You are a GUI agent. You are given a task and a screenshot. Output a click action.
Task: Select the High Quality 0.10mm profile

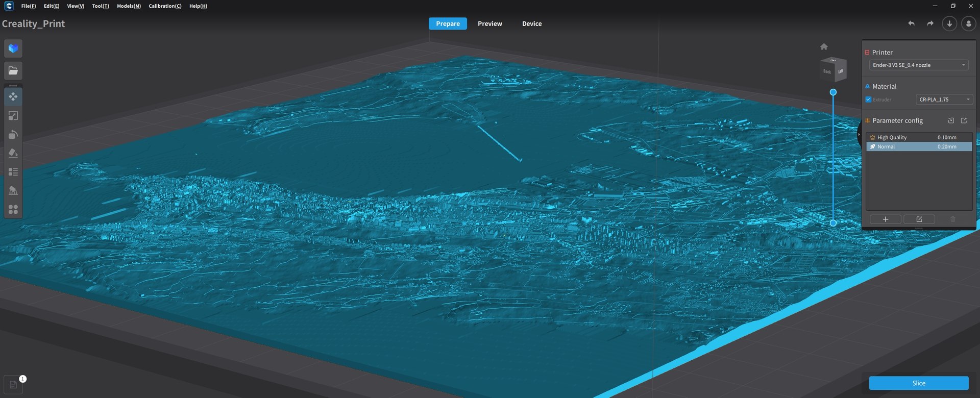coord(919,137)
